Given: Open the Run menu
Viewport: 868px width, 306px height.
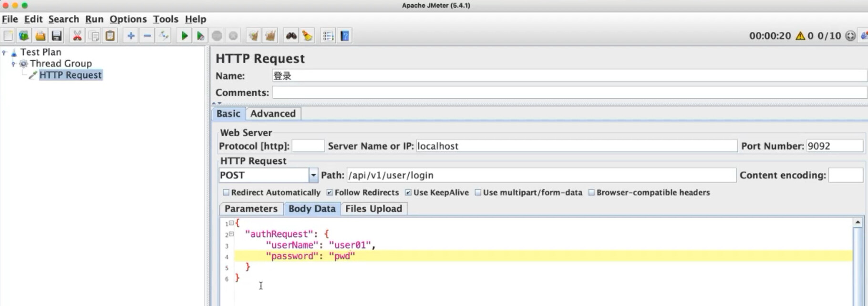Looking at the screenshot, I should point(94,19).
